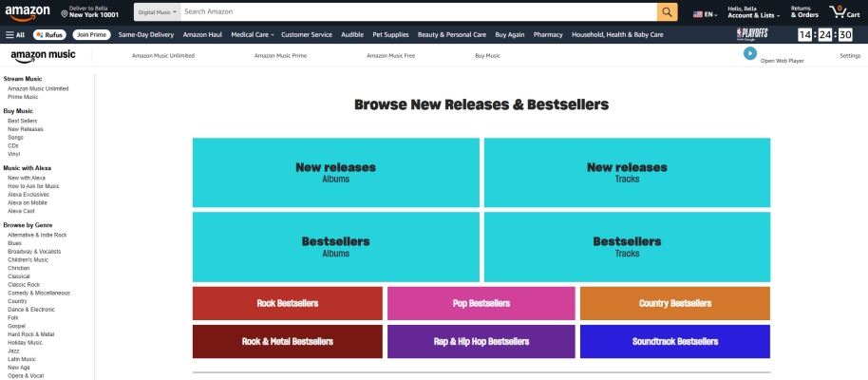Viewport: 868px width, 380px height.
Task: Click Amazon Music Unlimited in the sidebar
Action: pyautogui.click(x=38, y=88)
